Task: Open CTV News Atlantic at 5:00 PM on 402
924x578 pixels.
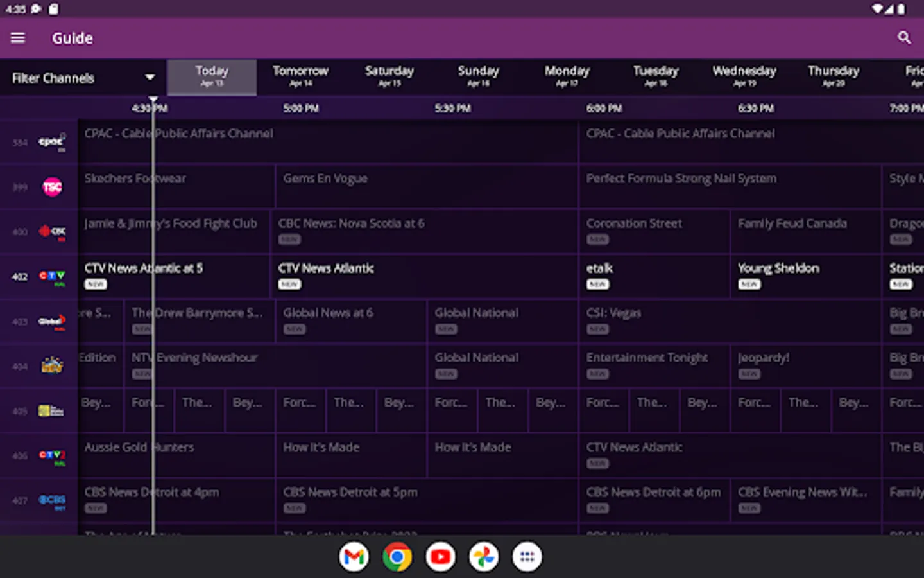Action: click(x=425, y=276)
